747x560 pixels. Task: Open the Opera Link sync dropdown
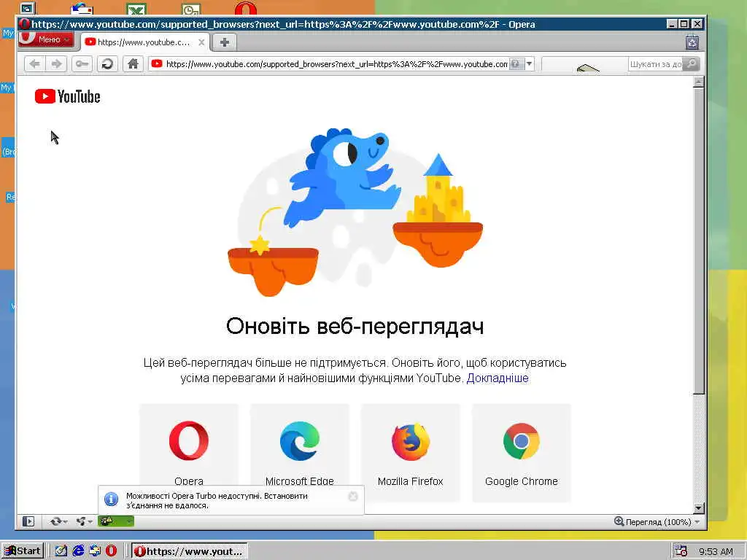pyautogui.click(x=58, y=521)
